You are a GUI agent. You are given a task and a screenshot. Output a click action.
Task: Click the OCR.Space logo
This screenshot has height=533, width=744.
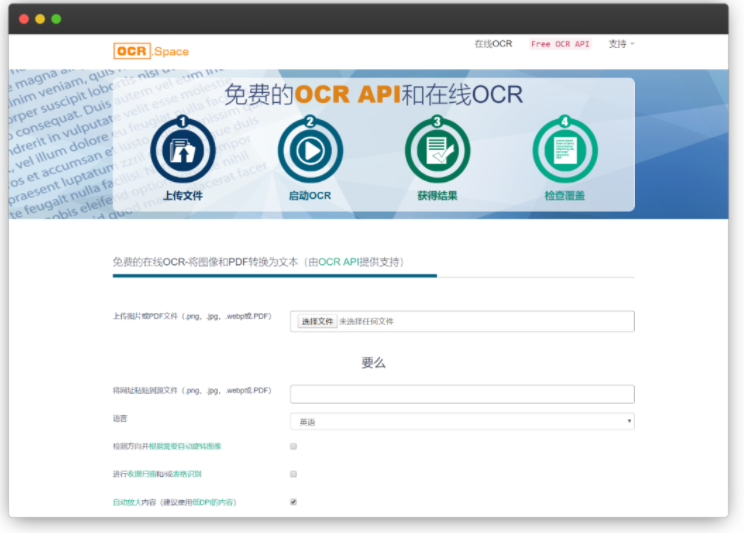[x=151, y=51]
